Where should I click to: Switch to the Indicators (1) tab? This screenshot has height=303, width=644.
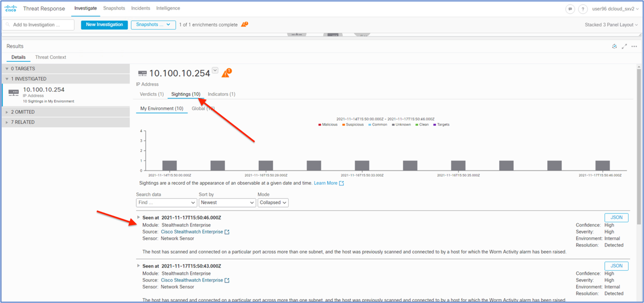point(222,94)
